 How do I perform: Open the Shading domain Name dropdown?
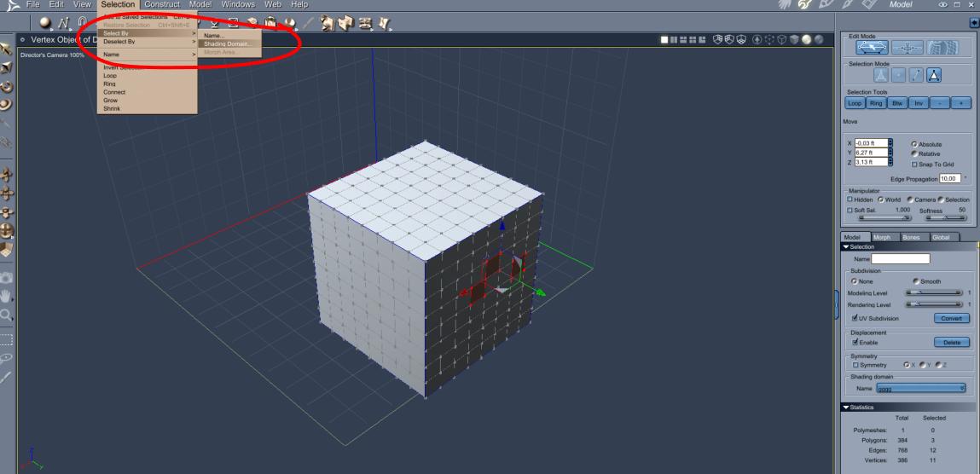[x=921, y=389]
